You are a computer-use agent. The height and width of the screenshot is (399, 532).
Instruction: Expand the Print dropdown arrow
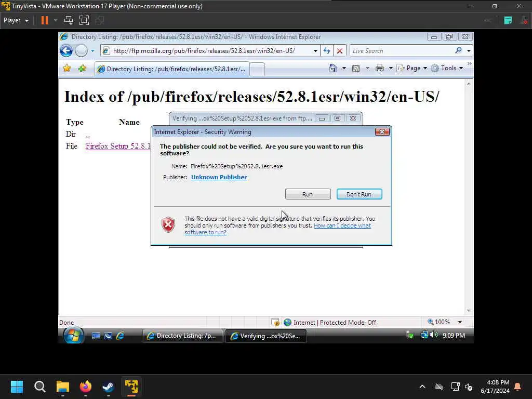[391, 68]
